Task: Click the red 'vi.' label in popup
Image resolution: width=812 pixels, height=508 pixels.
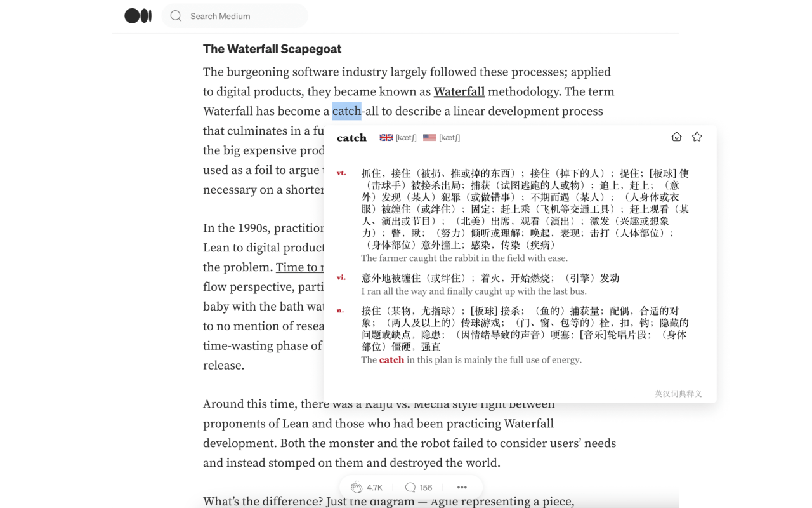Action: tap(341, 277)
